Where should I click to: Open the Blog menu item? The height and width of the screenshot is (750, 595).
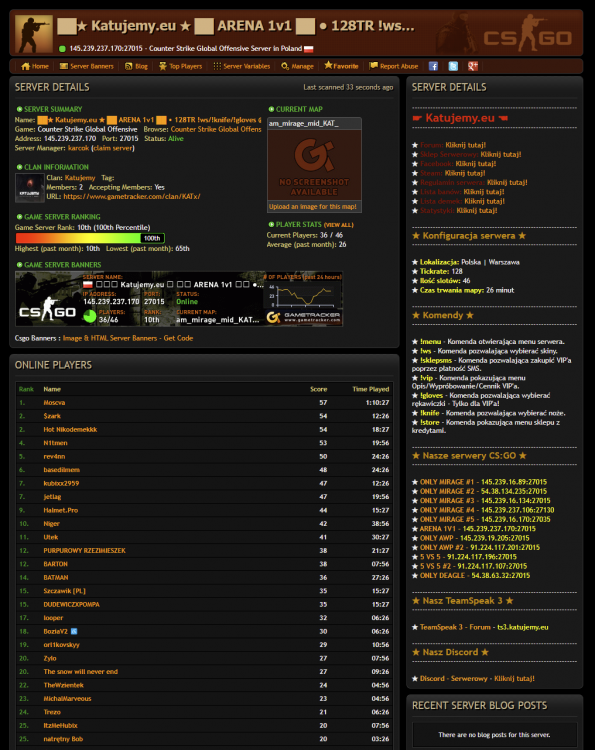tap(136, 66)
